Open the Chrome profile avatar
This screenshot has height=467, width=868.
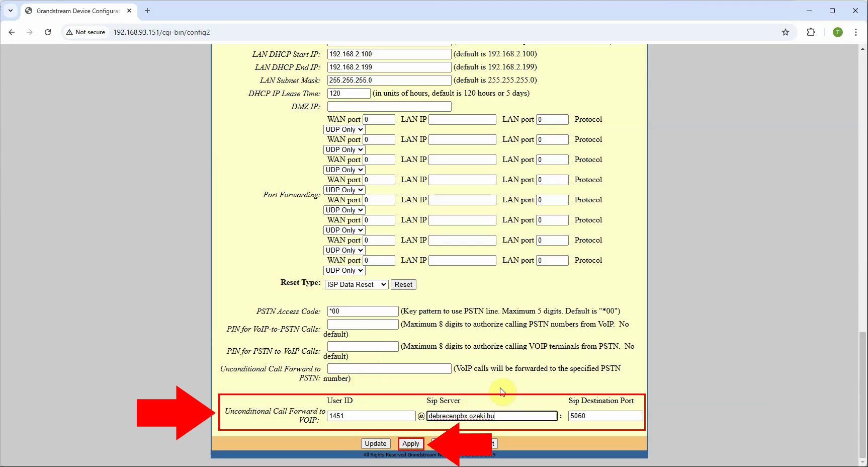pyautogui.click(x=837, y=32)
